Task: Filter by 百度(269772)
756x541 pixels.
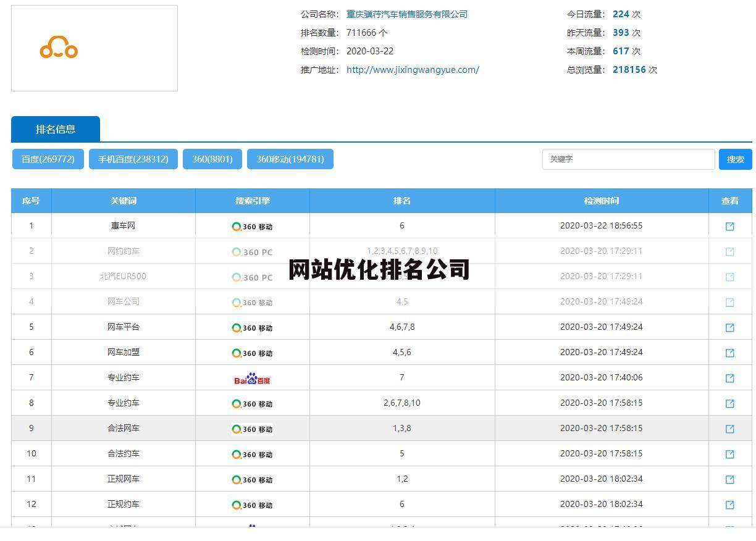Action: (x=48, y=159)
